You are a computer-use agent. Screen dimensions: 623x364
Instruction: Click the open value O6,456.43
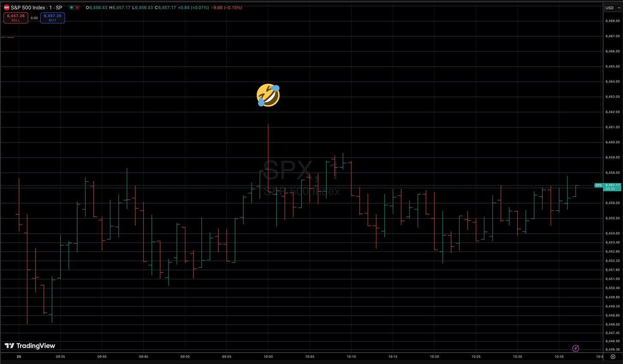click(x=96, y=8)
